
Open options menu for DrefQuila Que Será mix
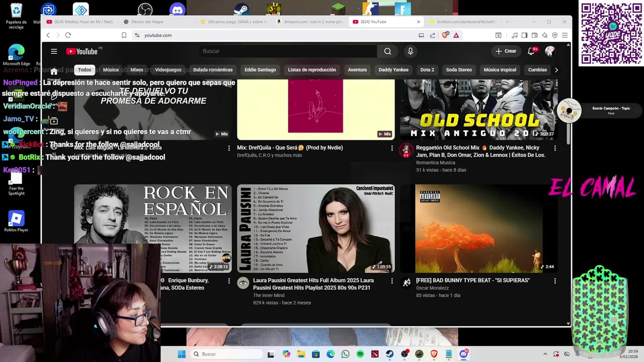392,148
